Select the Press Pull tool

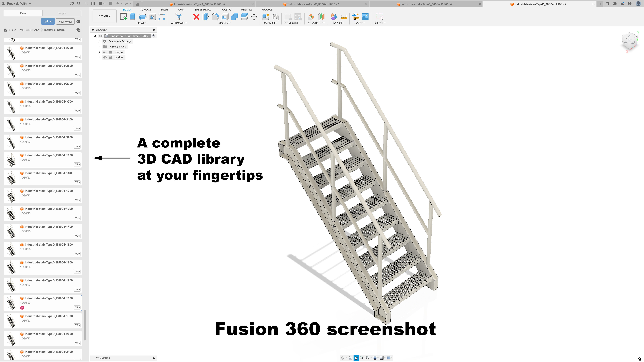coord(206,17)
